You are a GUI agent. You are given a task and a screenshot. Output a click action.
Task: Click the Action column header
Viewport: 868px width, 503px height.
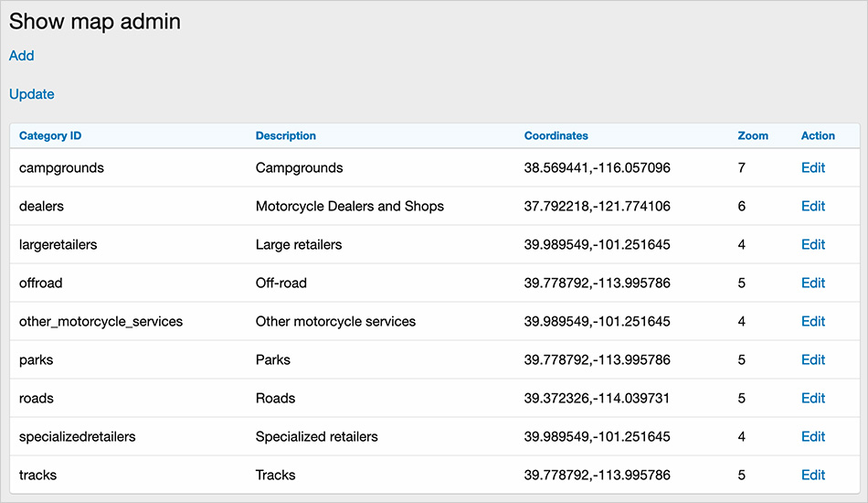click(818, 136)
